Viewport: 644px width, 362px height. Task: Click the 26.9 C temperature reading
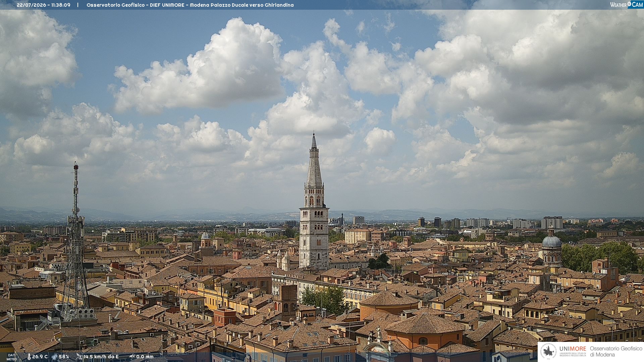(40, 357)
